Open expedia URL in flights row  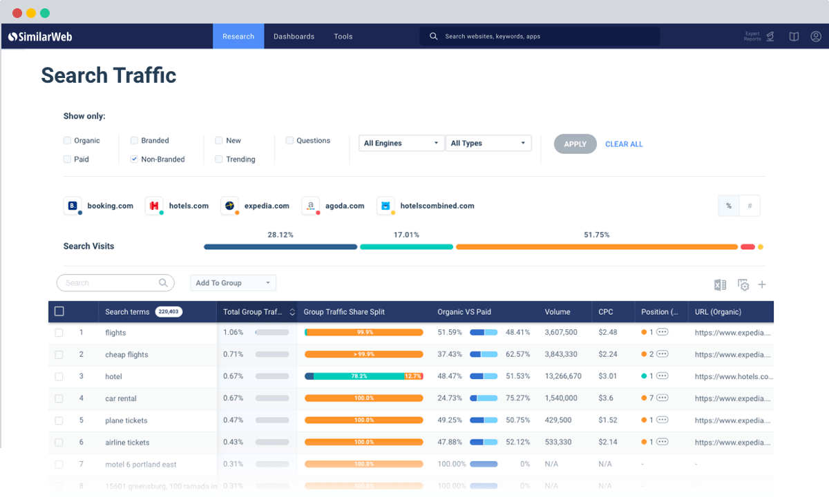coord(732,333)
